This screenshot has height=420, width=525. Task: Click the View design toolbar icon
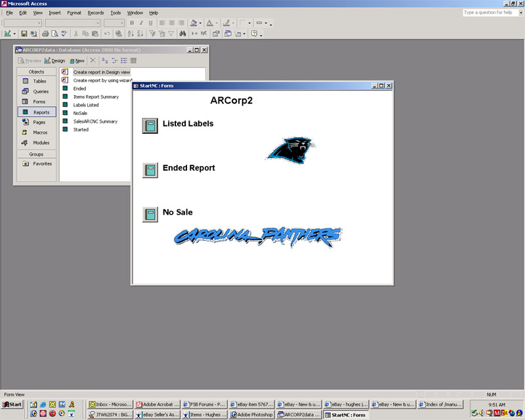[7, 33]
